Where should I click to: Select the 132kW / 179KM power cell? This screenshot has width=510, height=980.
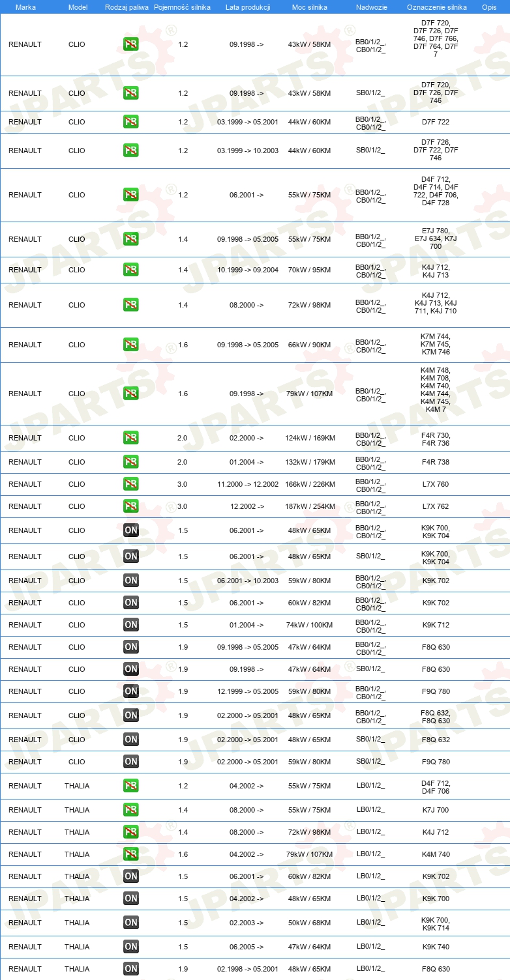(310, 462)
